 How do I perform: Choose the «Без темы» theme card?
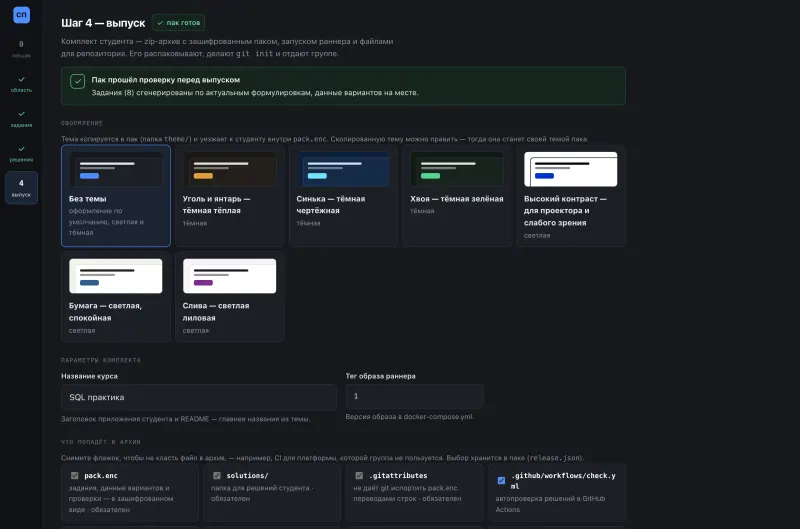click(x=116, y=196)
